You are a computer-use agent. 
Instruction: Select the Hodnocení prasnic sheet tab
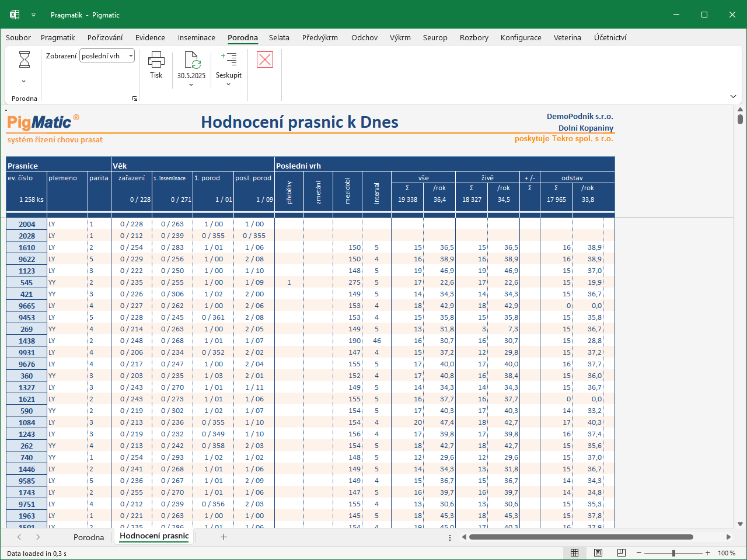[154, 536]
